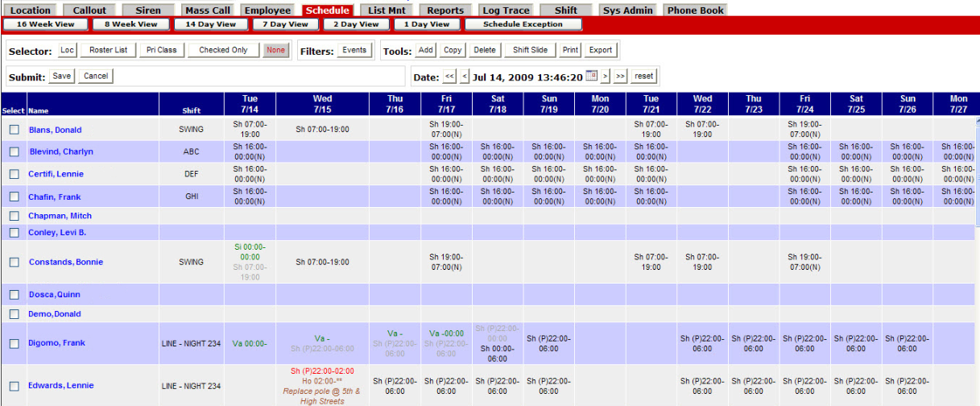The image size is (980, 406).
Task: Tick the checkbox next to Chapman, Mitch
Action: (14, 216)
